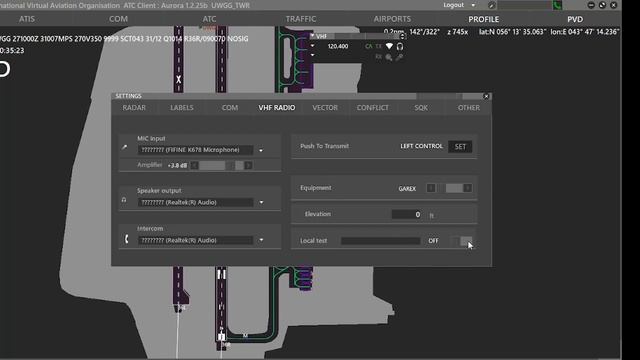Click the METAR text line at top left
The image size is (640, 360).
[124, 39]
